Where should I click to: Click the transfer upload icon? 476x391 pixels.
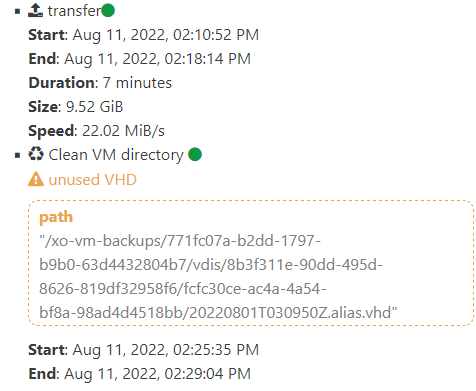point(35,10)
